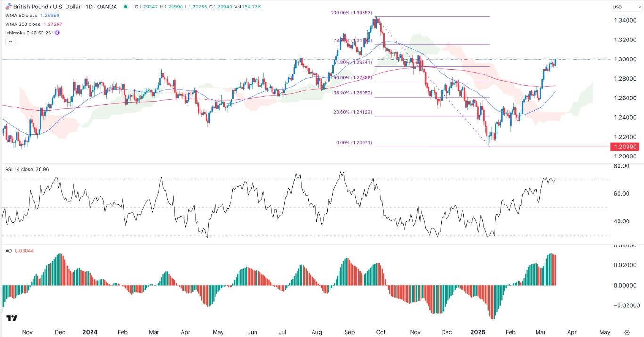Click the AO indicator label
The height and width of the screenshot is (337, 644).
(9, 250)
